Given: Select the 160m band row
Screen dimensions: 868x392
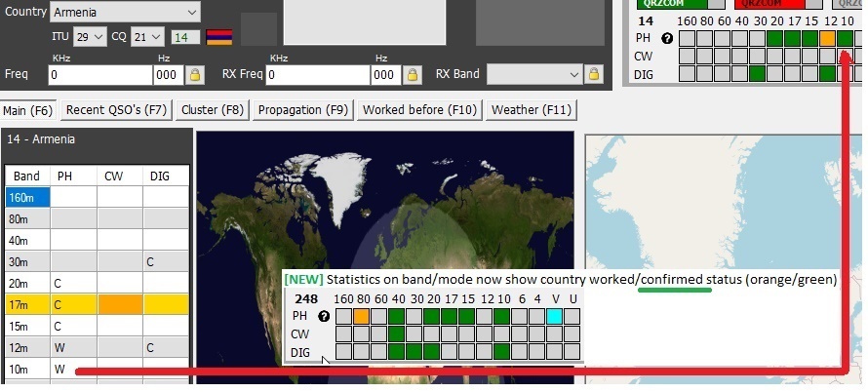Looking at the screenshot, I should (98, 197).
